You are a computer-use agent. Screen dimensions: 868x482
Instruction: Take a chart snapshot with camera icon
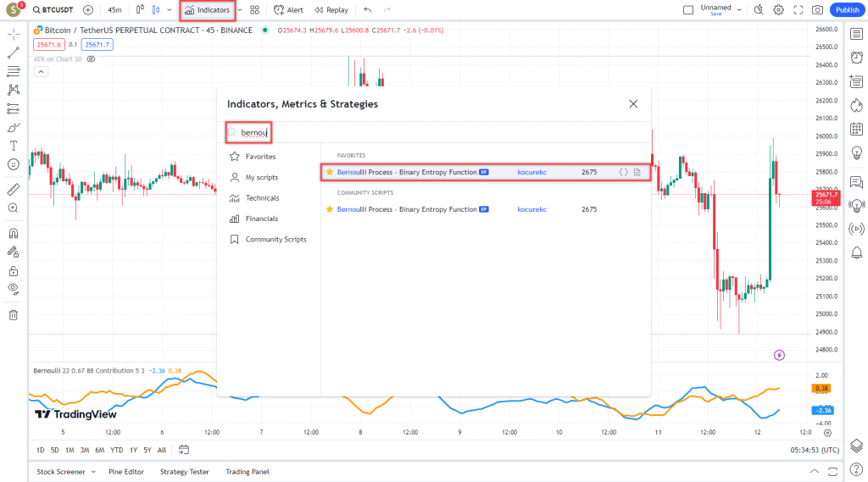click(x=818, y=10)
